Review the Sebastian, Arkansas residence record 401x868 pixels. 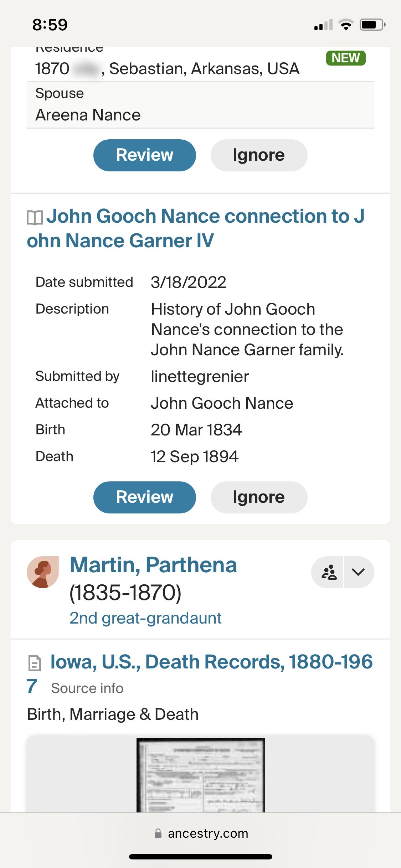point(145,155)
